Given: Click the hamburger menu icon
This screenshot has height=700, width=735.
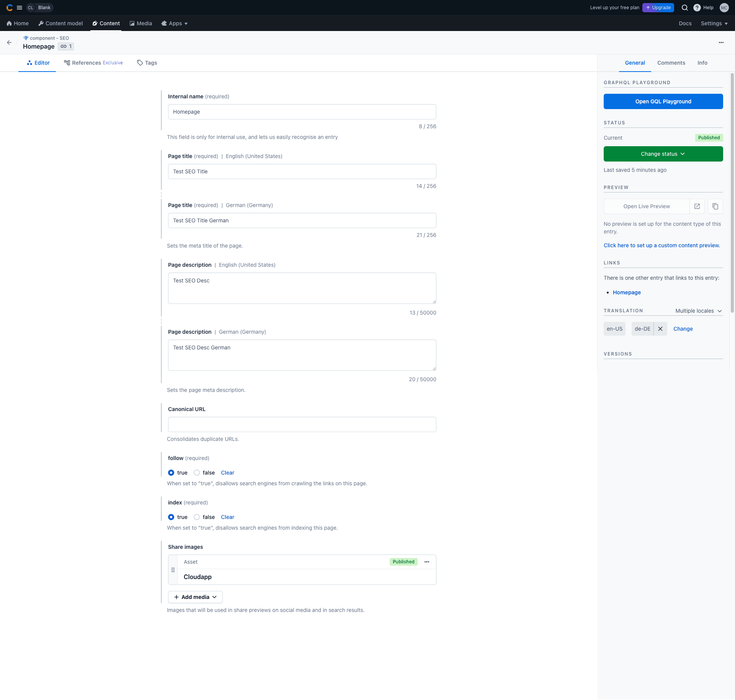Looking at the screenshot, I should (20, 8).
